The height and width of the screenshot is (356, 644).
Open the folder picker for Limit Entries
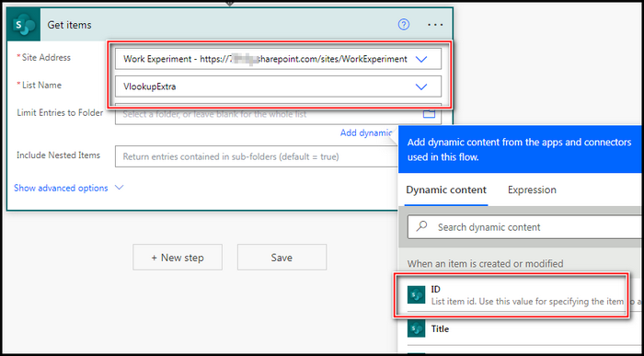point(429,114)
